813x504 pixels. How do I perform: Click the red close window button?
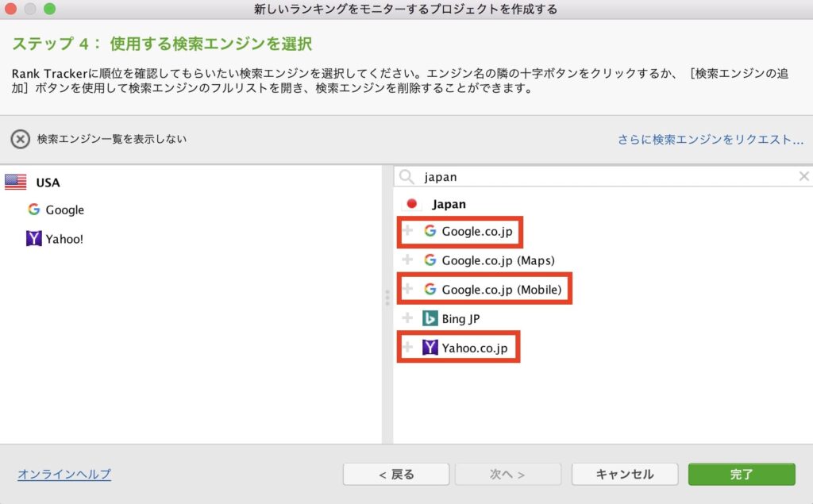click(11, 9)
